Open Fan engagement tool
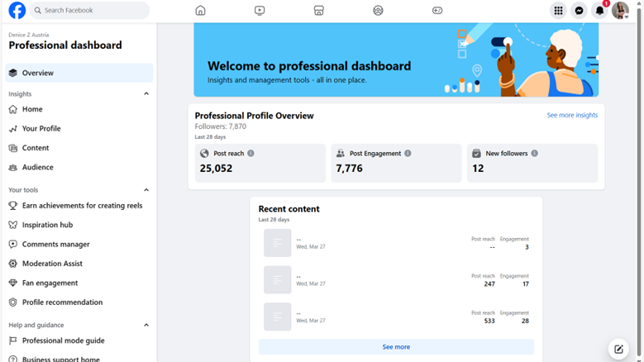This screenshot has width=644, height=362. coord(79,283)
